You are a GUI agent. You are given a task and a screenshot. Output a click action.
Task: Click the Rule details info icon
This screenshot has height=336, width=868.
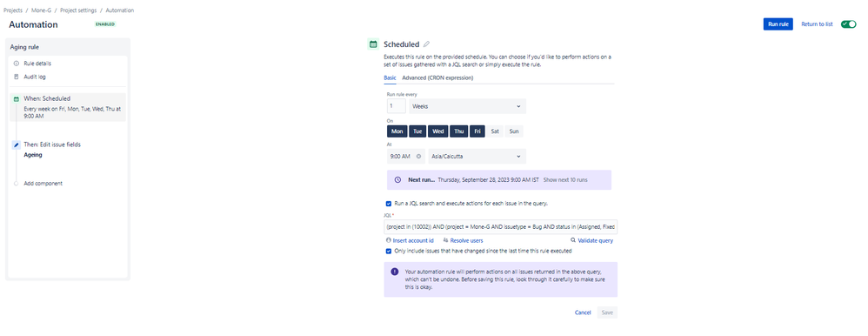[16, 64]
